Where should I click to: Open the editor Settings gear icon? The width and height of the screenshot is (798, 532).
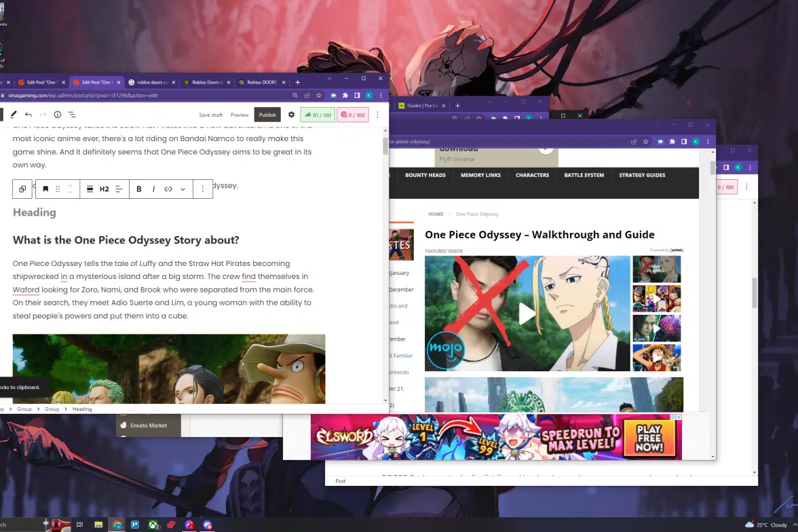click(291, 115)
